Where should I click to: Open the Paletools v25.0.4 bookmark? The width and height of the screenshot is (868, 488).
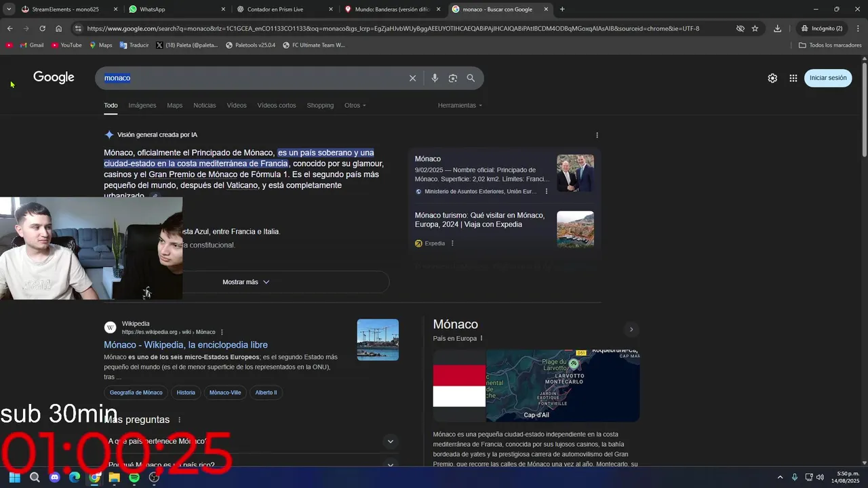click(250, 45)
